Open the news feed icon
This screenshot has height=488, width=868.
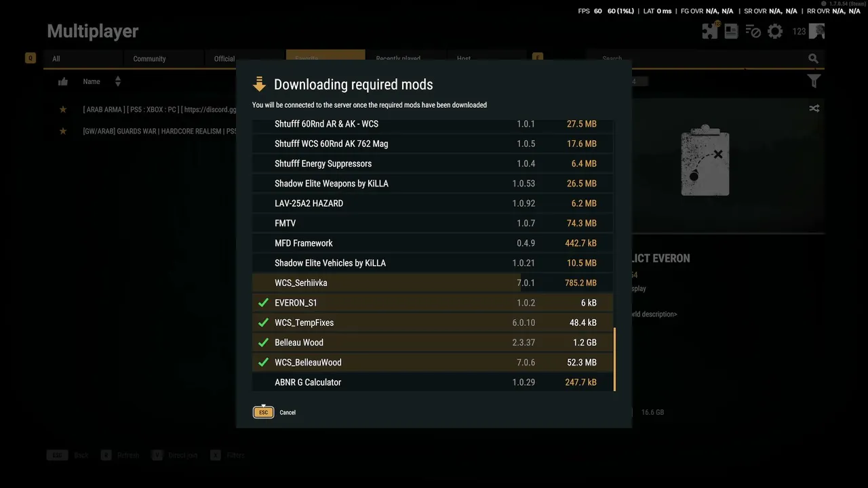click(731, 31)
